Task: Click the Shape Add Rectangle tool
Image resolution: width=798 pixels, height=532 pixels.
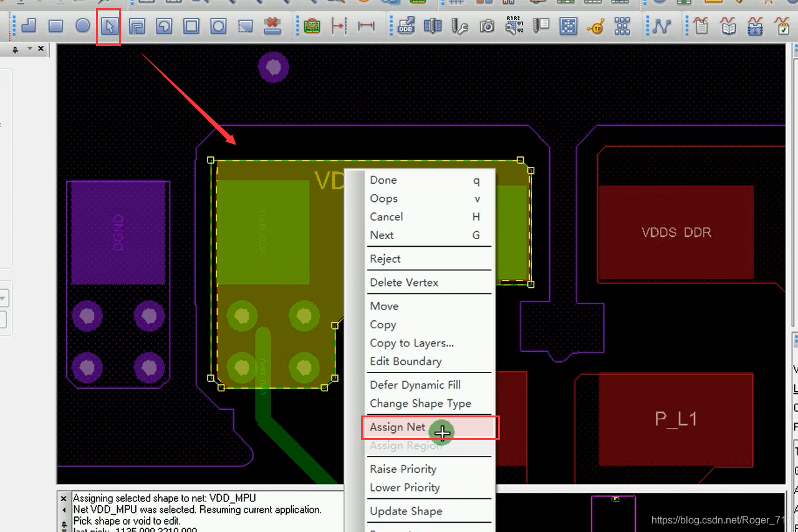Action: coord(55,26)
